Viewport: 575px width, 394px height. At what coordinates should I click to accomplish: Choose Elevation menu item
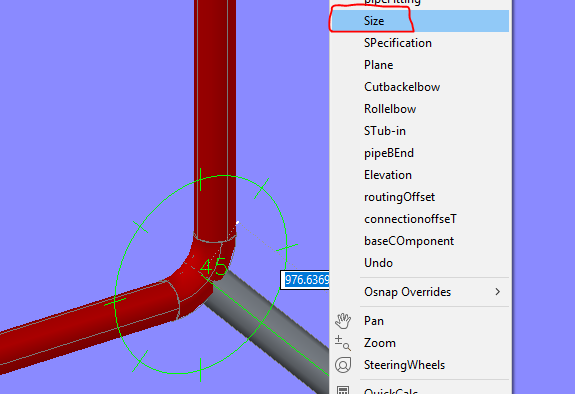pos(419,175)
